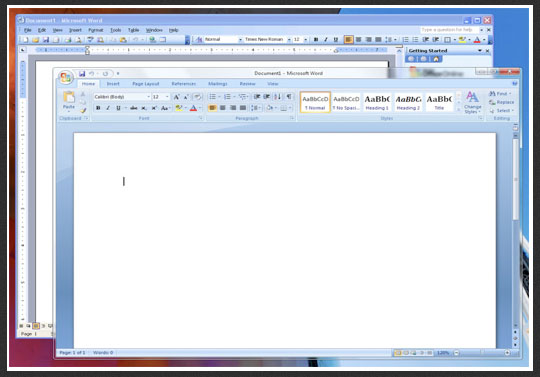Click the Type a question for help box
Screen dimensions: 540x377
[x=449, y=30]
